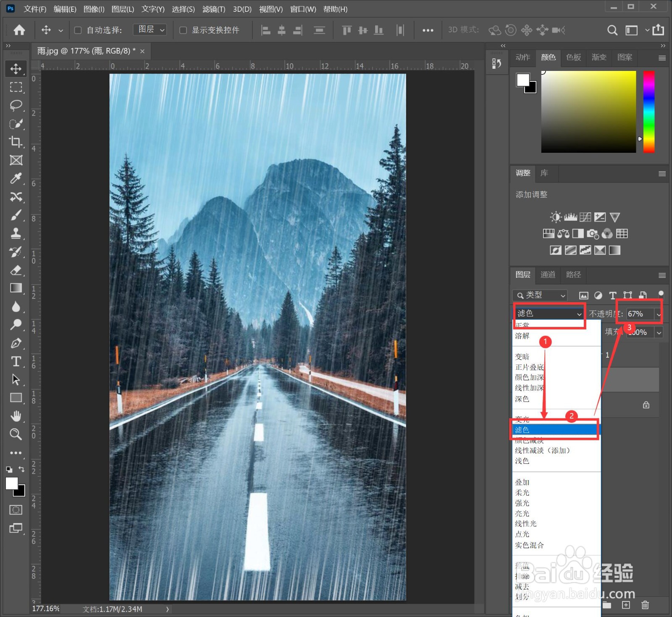Open the 类型 layer filter dropdown
672x617 pixels.
[540, 295]
